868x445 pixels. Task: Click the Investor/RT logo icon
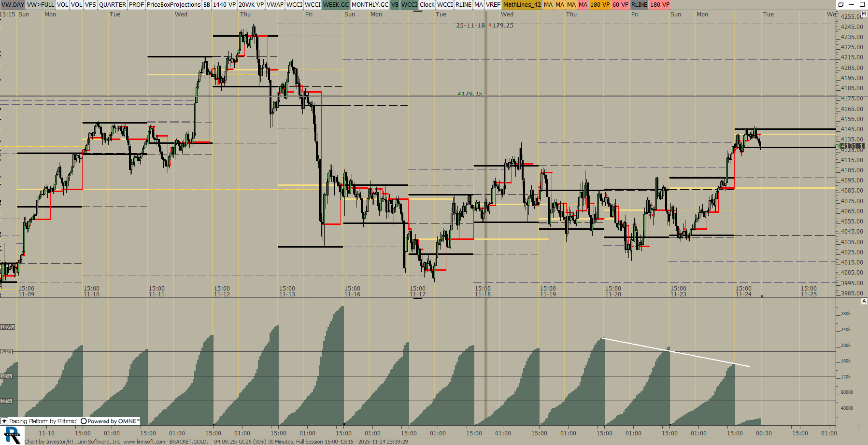[x=12, y=435]
